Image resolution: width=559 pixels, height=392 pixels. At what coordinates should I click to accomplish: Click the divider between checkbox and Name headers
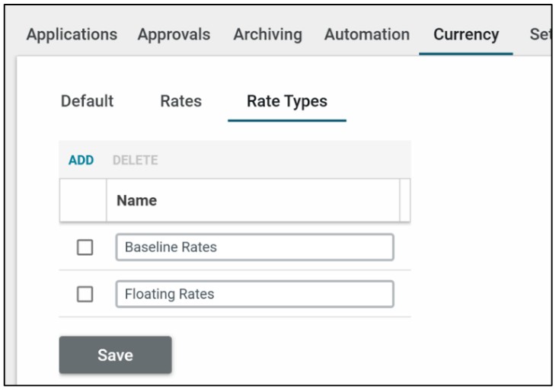tap(106, 201)
